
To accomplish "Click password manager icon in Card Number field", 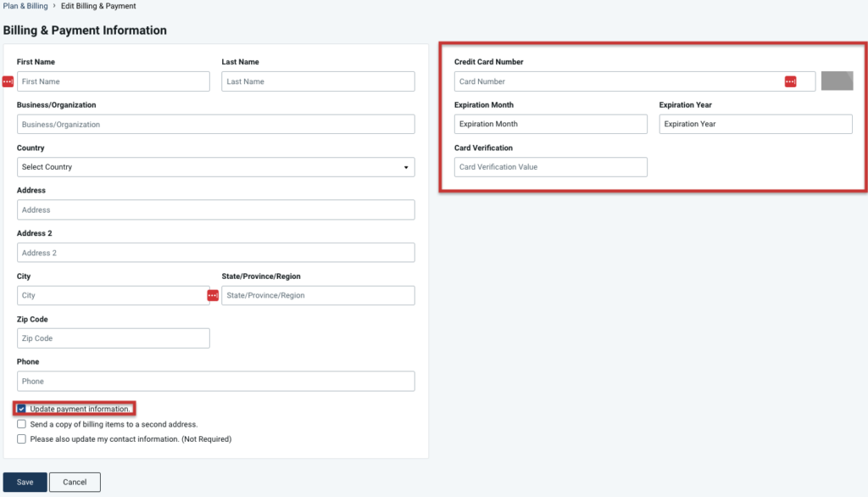I will tap(790, 81).
